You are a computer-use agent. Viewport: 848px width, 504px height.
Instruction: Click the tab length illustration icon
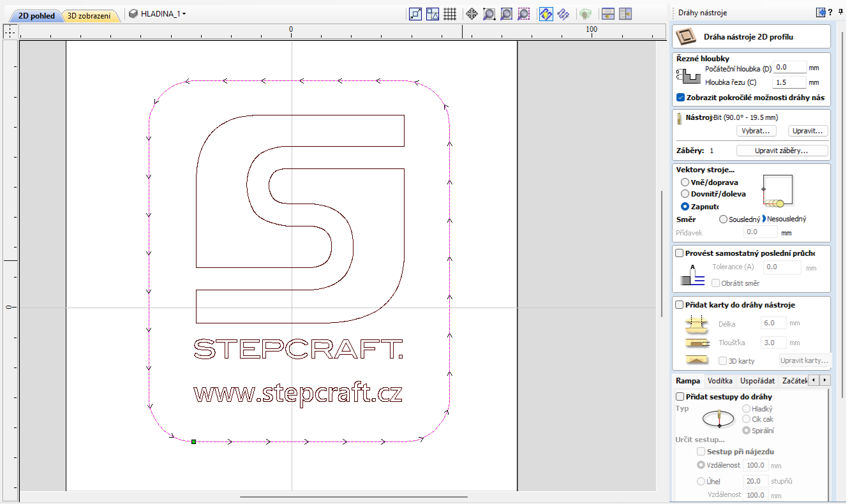click(696, 325)
